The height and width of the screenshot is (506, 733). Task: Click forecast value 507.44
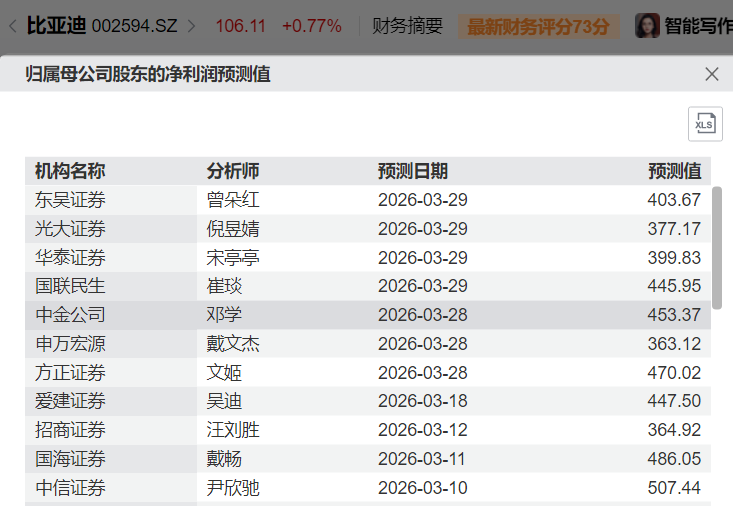(674, 488)
